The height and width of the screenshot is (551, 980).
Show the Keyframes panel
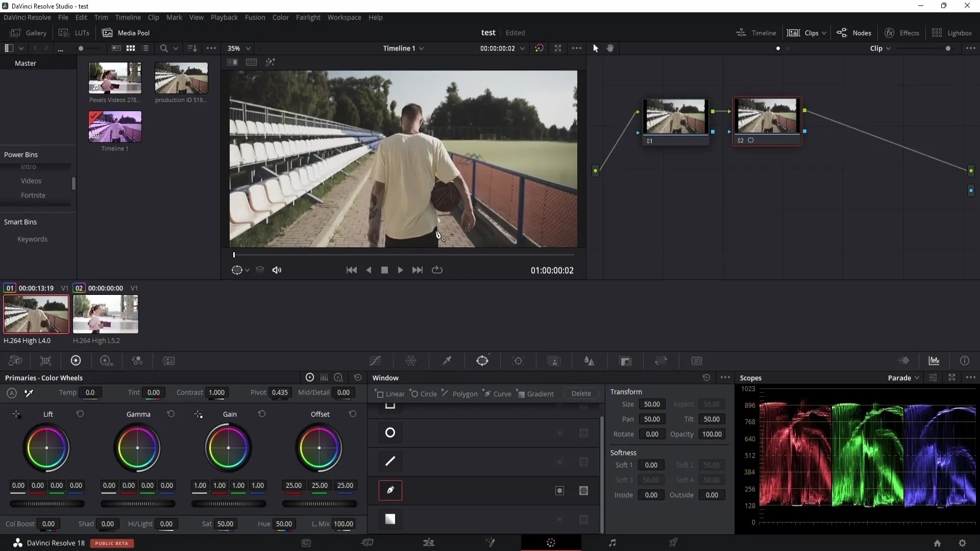[x=904, y=361]
